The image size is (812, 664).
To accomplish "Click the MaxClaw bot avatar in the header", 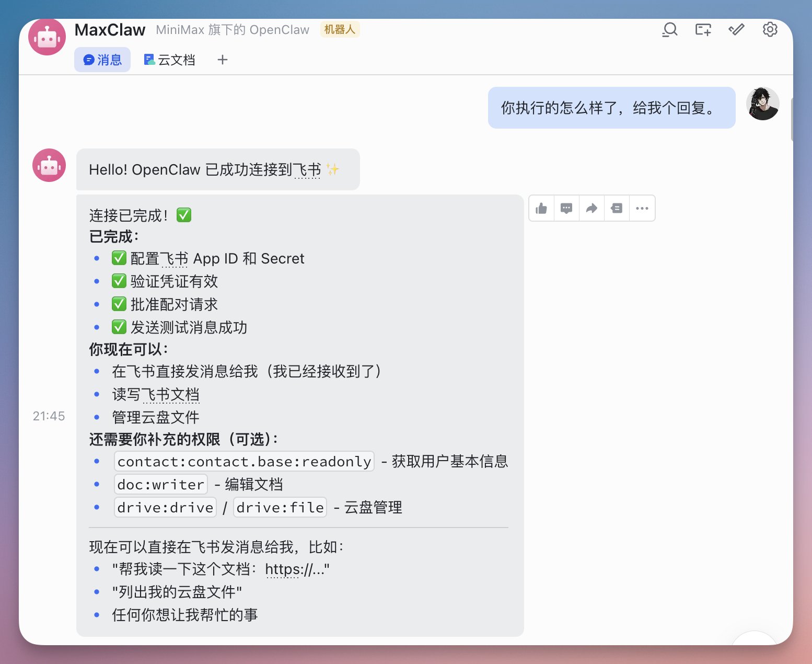I will (47, 37).
